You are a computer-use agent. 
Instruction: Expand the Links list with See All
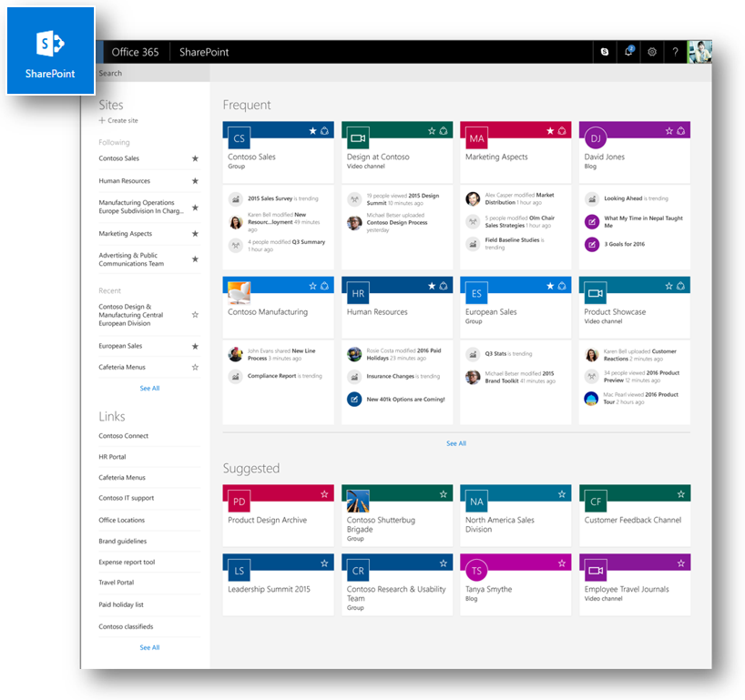[x=149, y=649]
